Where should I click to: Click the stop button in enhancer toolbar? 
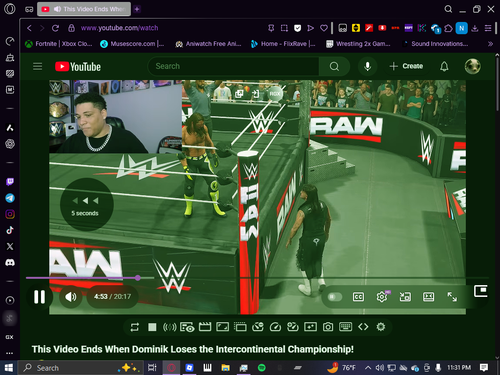coord(152,327)
